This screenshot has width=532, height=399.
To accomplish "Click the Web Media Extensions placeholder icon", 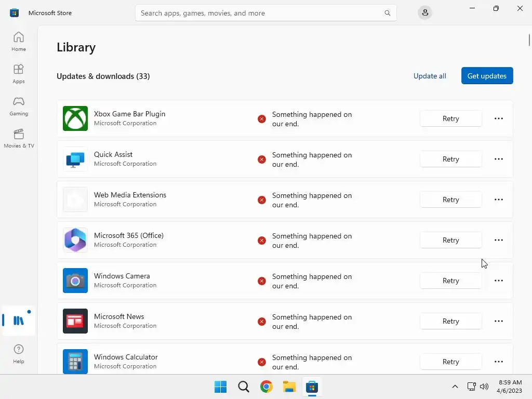I will [75, 199].
